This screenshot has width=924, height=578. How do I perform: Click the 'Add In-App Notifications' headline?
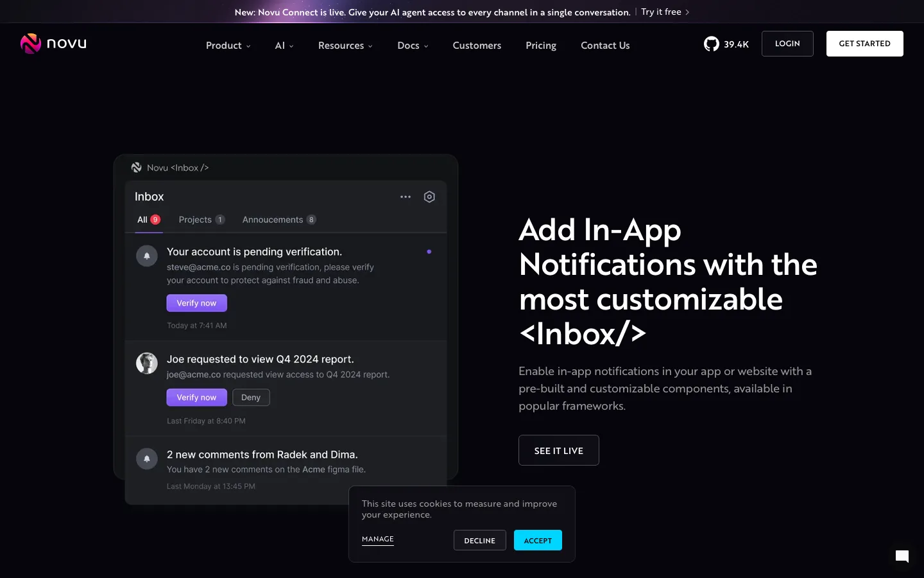pos(668,282)
